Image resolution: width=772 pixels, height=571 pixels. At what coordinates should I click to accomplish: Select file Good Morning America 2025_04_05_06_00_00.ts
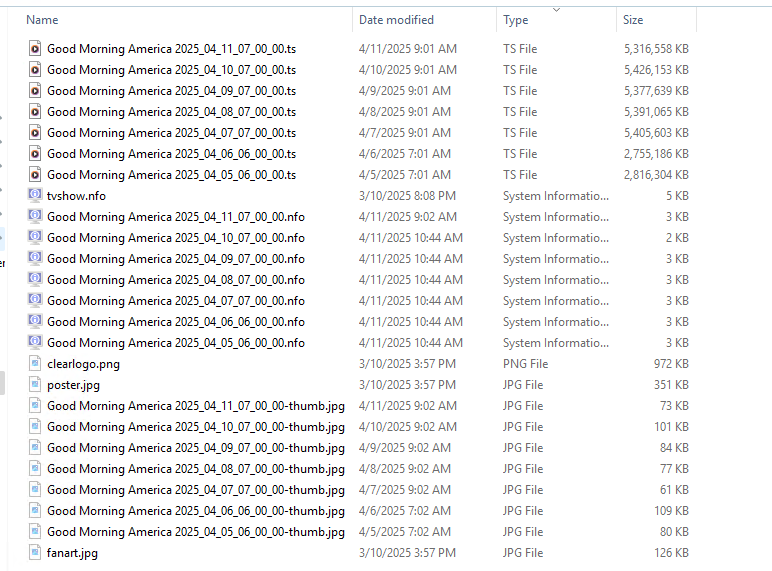tap(171, 175)
